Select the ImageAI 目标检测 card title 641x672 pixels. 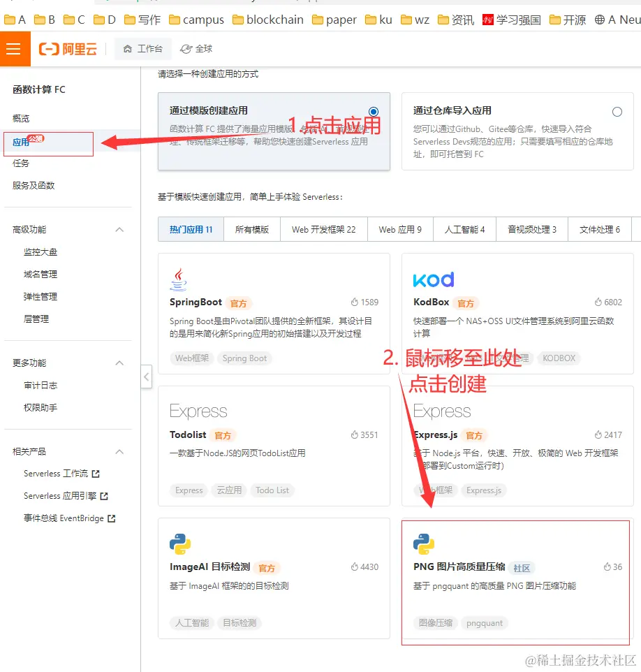click(x=210, y=567)
